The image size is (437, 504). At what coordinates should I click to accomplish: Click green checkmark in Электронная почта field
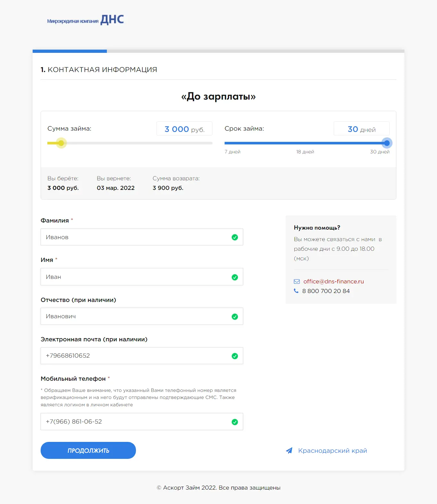pyautogui.click(x=235, y=356)
